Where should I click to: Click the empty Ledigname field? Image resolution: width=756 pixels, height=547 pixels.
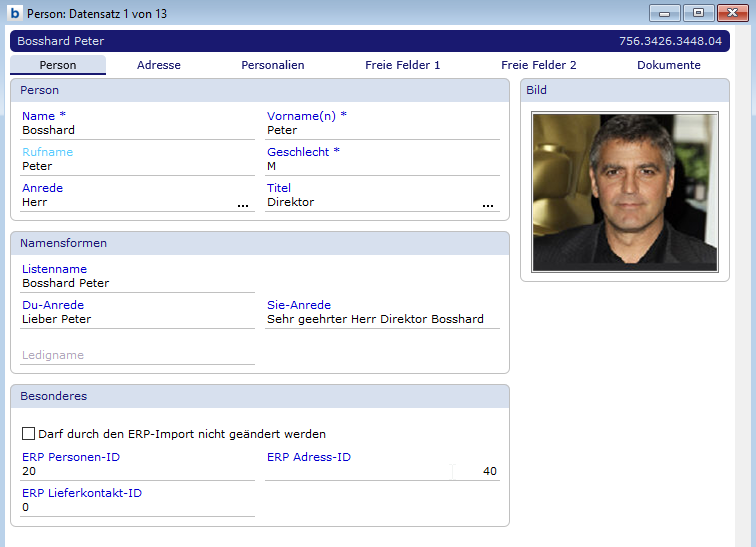click(x=137, y=355)
